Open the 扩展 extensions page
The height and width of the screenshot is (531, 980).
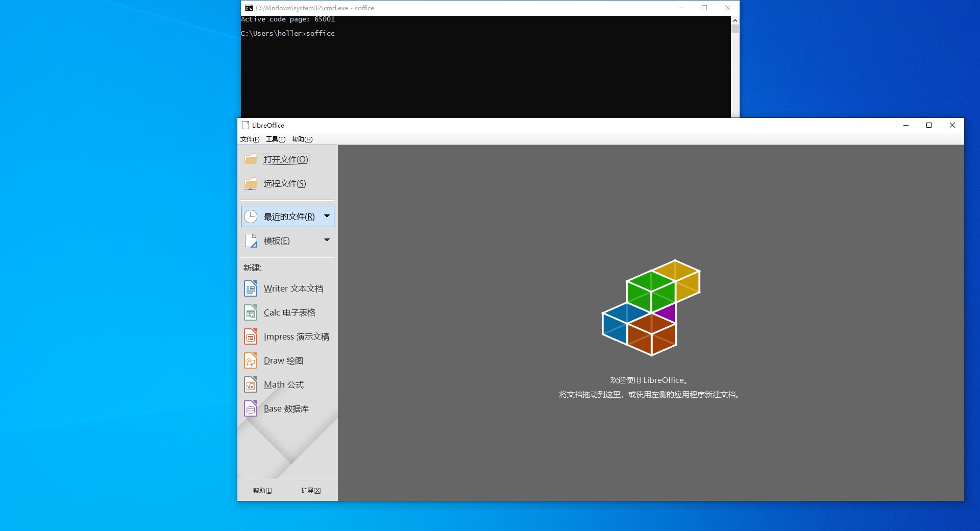311,490
